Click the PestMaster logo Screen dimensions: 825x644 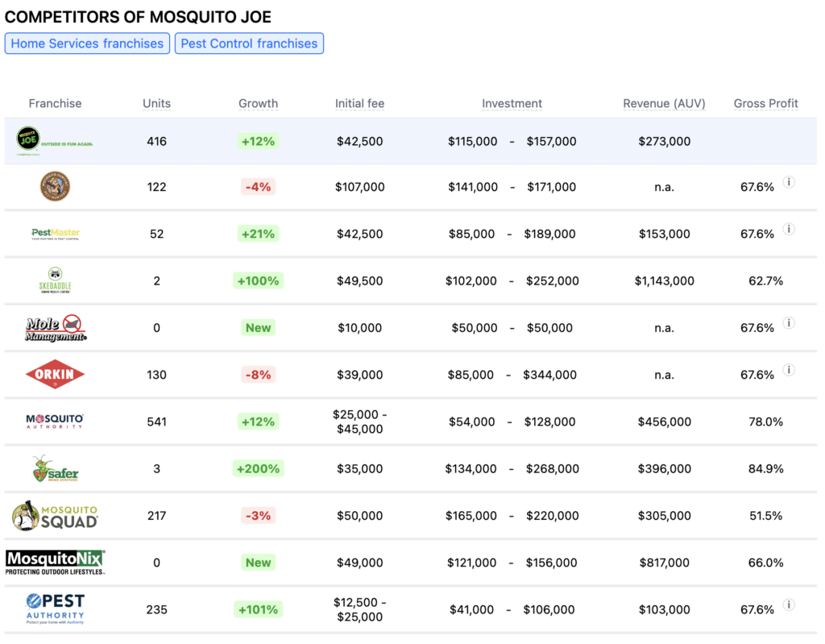(56, 234)
